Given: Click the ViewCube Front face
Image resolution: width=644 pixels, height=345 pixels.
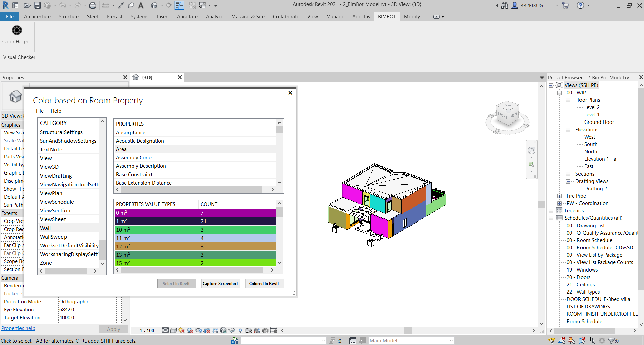Looking at the screenshot, I should [502, 115].
